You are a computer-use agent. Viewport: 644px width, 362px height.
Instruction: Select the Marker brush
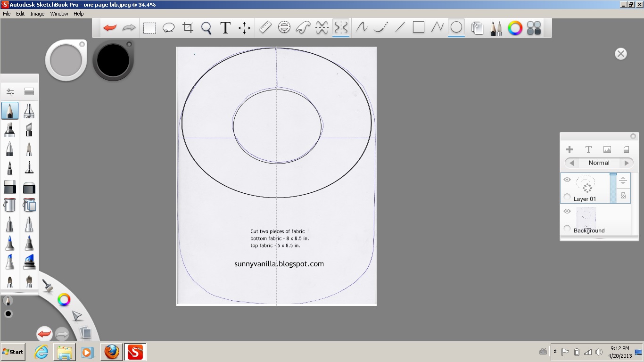(10, 130)
